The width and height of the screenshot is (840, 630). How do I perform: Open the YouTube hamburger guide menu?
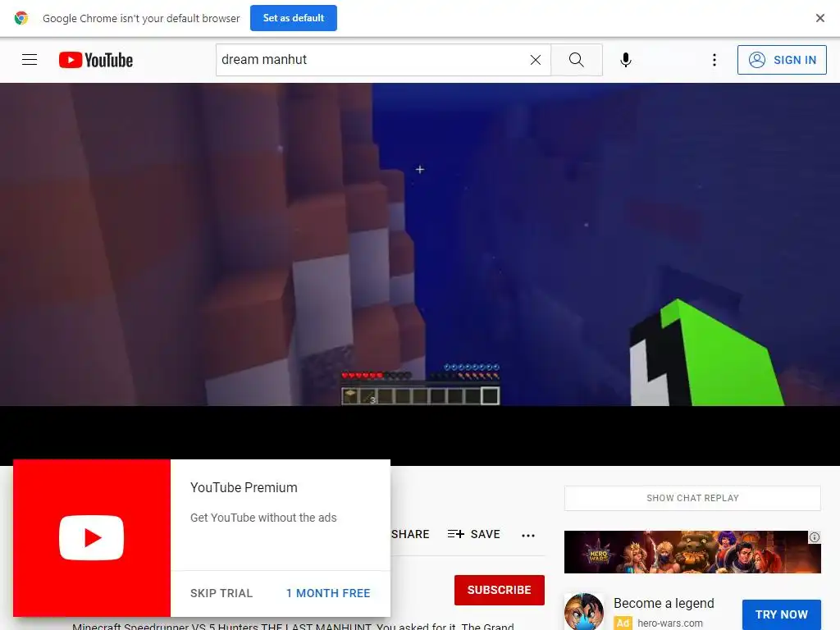click(x=30, y=59)
